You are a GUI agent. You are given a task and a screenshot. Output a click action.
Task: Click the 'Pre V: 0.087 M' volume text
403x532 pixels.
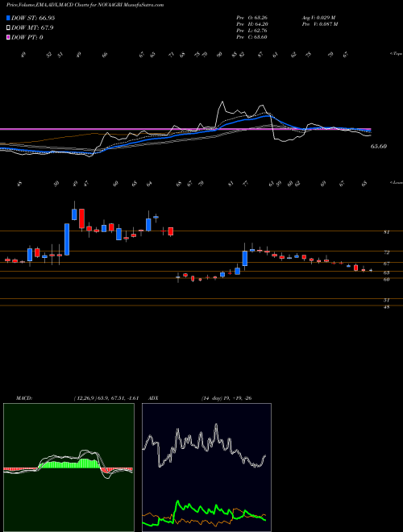point(319,24)
